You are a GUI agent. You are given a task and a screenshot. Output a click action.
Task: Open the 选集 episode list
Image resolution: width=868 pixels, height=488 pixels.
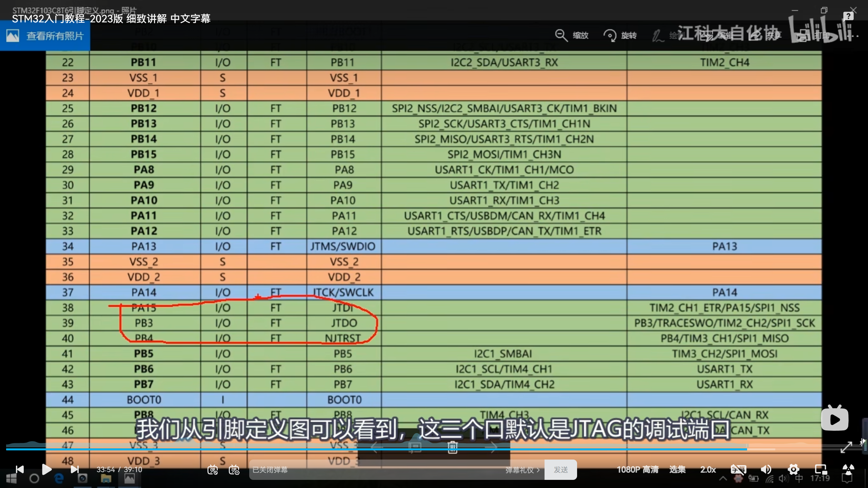pyautogui.click(x=677, y=469)
